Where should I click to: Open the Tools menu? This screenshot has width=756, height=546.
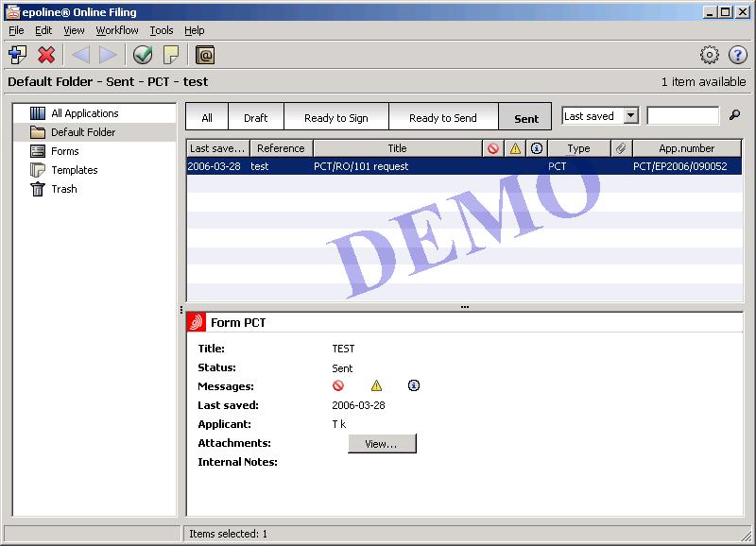161,30
